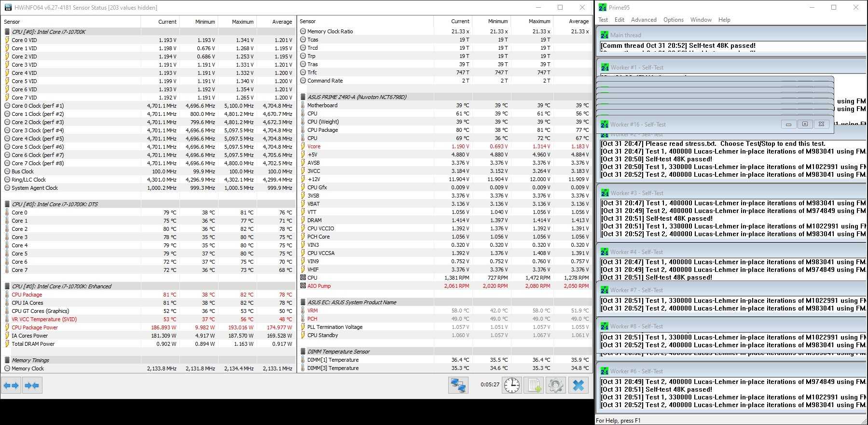Click the Worker #16 window icon
This screenshot has height=425, width=868.
pyautogui.click(x=605, y=124)
